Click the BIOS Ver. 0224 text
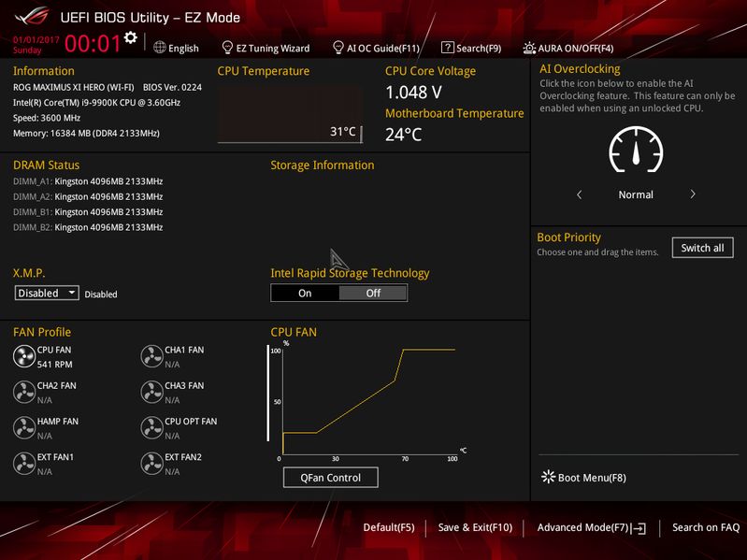Screen dimensions: 747x560 coord(172,87)
